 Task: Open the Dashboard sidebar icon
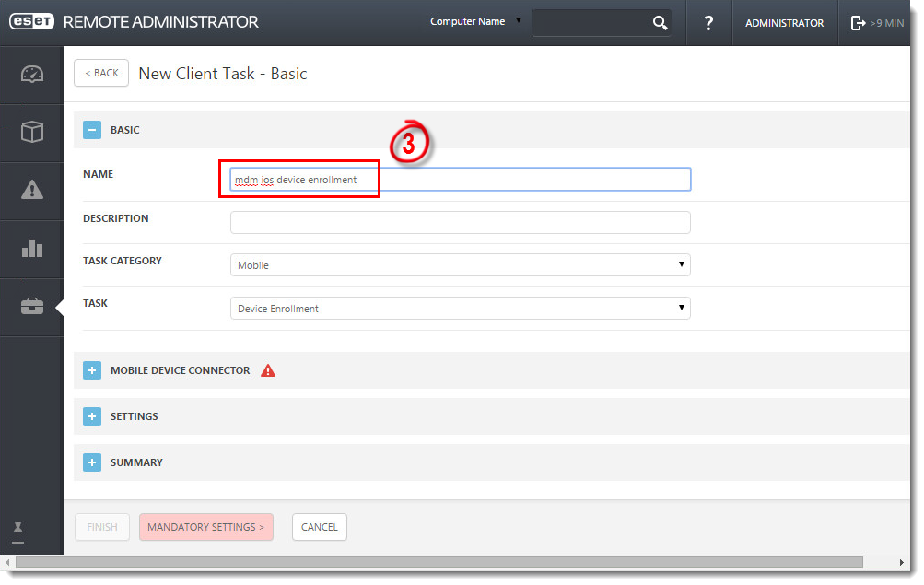tap(32, 75)
